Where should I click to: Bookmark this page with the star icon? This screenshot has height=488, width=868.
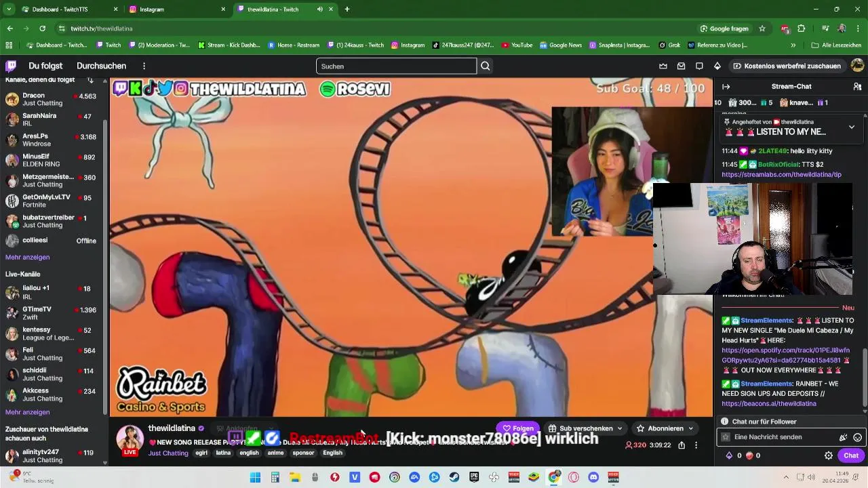point(762,28)
